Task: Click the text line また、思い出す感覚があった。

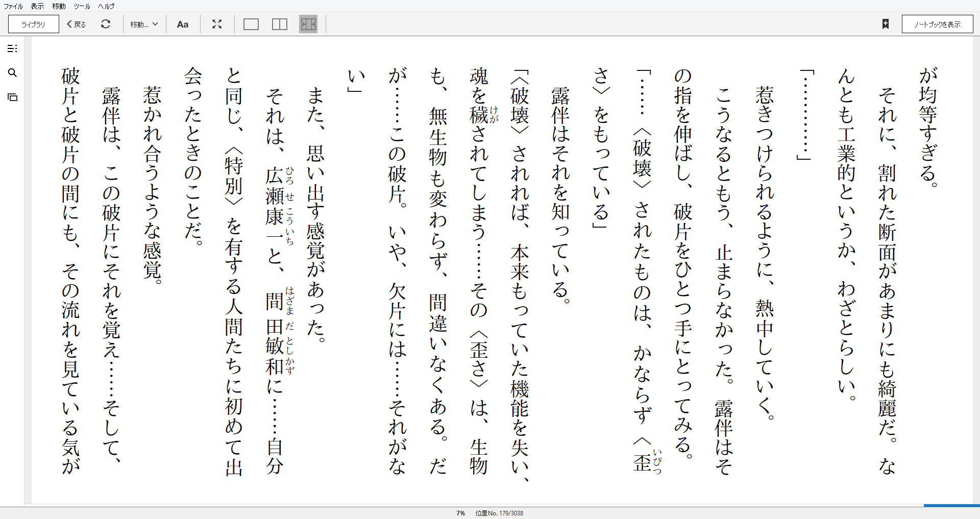Action: [315, 214]
